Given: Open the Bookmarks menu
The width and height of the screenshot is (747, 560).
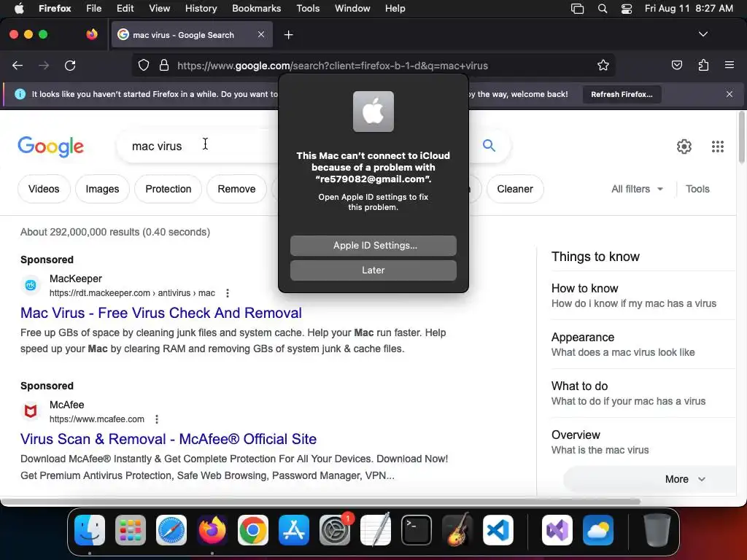Looking at the screenshot, I should coord(256,8).
